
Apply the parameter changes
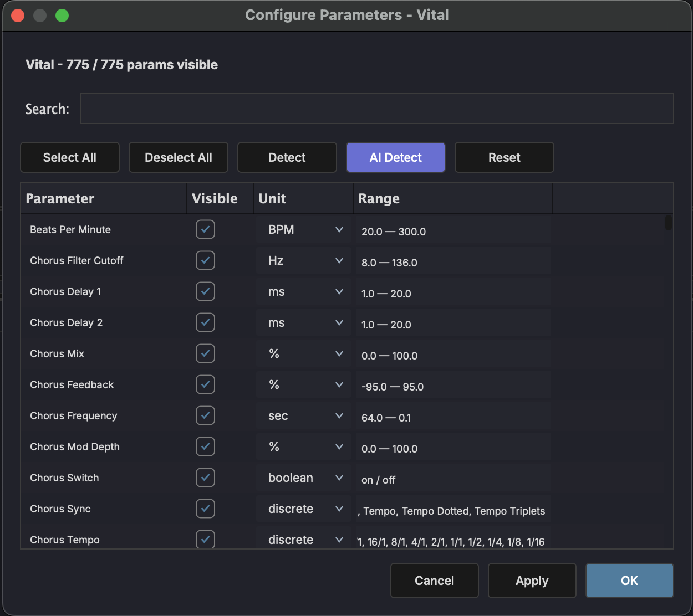point(532,581)
